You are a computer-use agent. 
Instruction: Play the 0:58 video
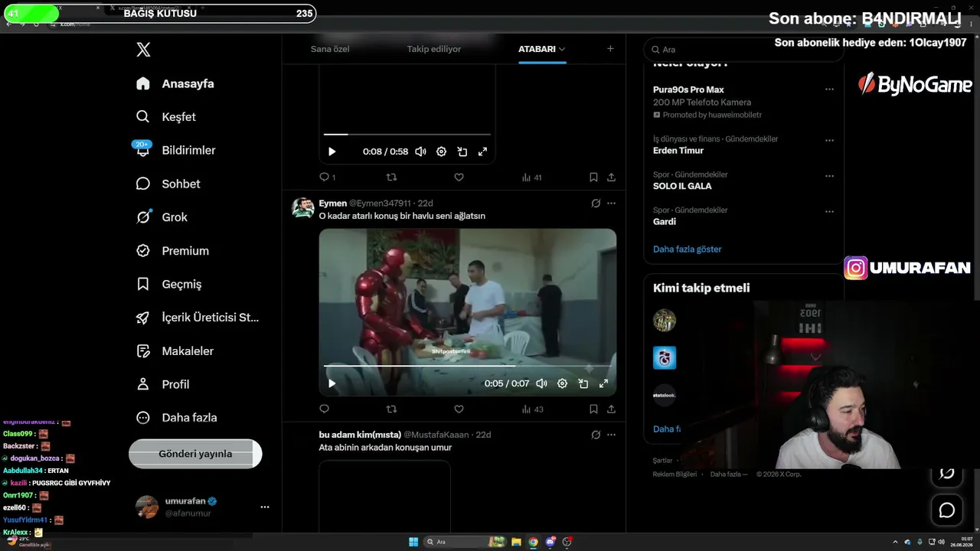pyautogui.click(x=332, y=152)
